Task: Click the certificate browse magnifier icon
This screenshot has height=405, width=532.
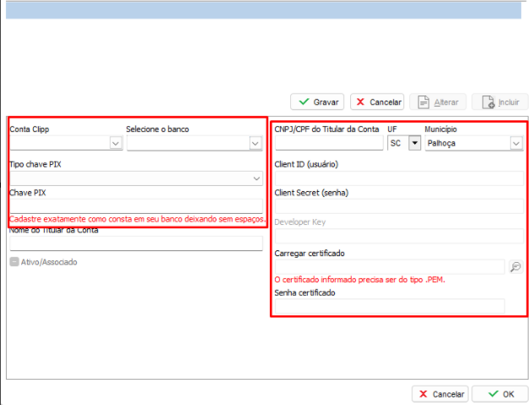Action: pyautogui.click(x=515, y=266)
